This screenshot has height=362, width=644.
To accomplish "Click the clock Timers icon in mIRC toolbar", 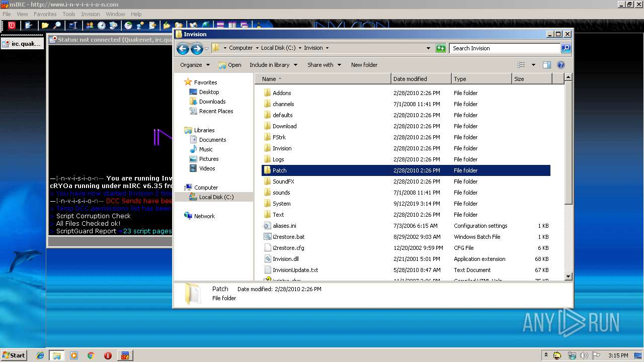I will click(x=102, y=25).
